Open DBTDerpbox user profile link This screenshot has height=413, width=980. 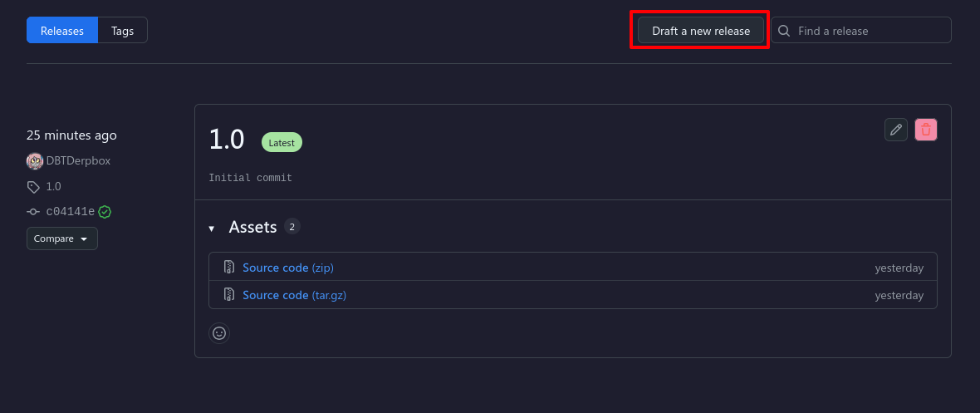(78, 161)
